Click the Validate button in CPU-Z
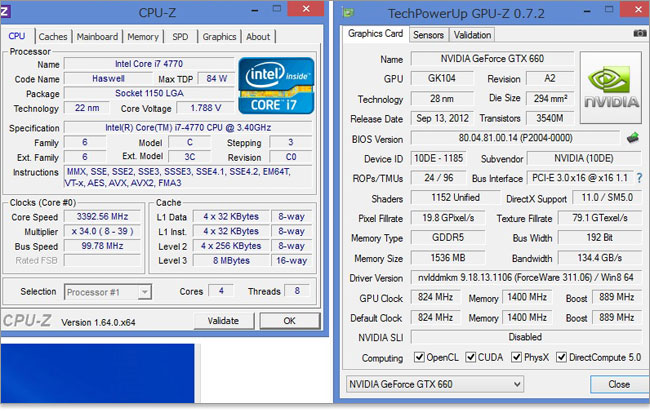650x411 pixels. 223,321
